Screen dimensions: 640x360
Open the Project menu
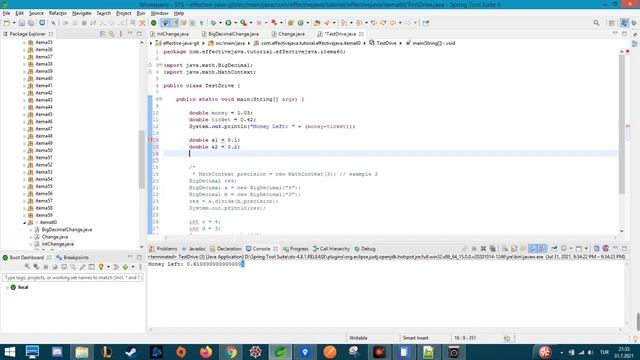click(x=124, y=13)
